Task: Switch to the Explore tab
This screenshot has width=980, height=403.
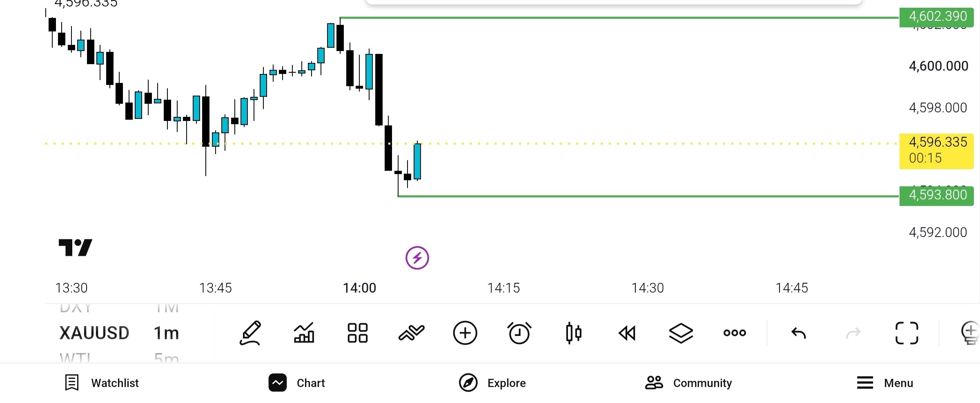Action: pos(492,383)
